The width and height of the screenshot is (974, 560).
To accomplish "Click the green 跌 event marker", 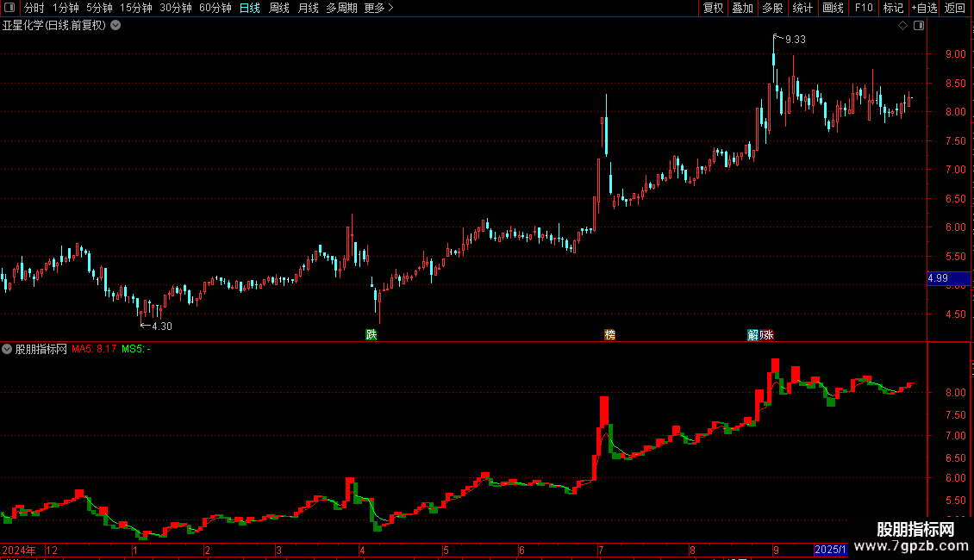I will [371, 334].
